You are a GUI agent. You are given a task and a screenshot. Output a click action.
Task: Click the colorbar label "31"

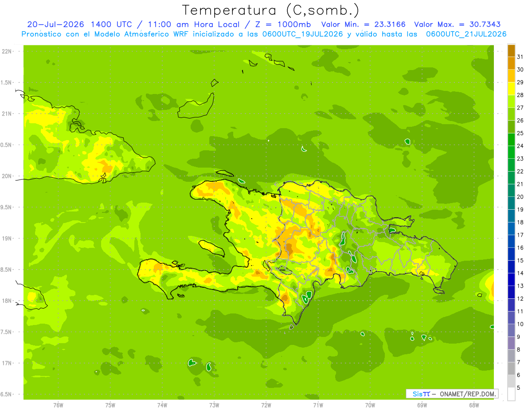520,57
